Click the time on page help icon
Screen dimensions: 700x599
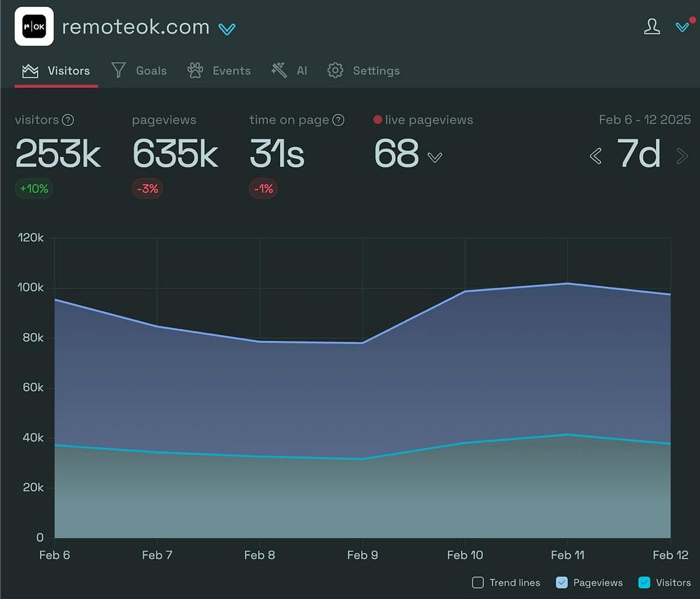(x=338, y=120)
